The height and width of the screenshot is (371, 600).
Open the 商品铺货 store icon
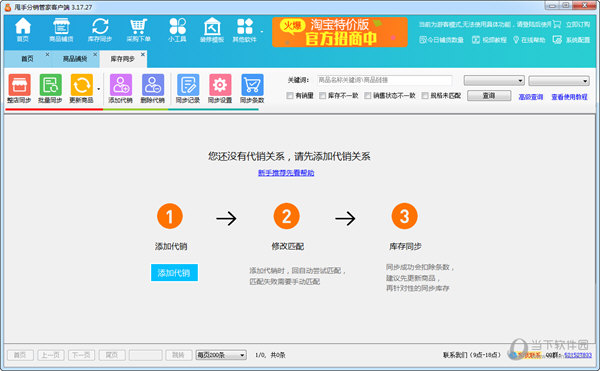click(61, 30)
